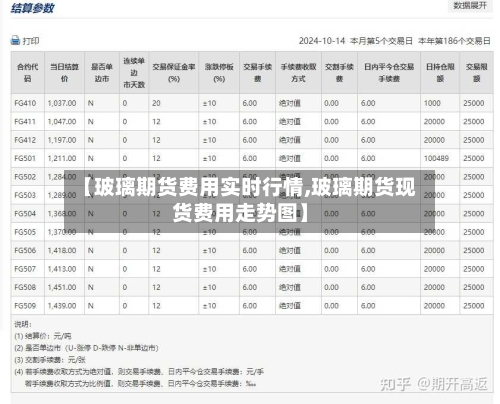Click settlement price 1,047.00
The height and width of the screenshot is (404, 500).
[x=62, y=122]
